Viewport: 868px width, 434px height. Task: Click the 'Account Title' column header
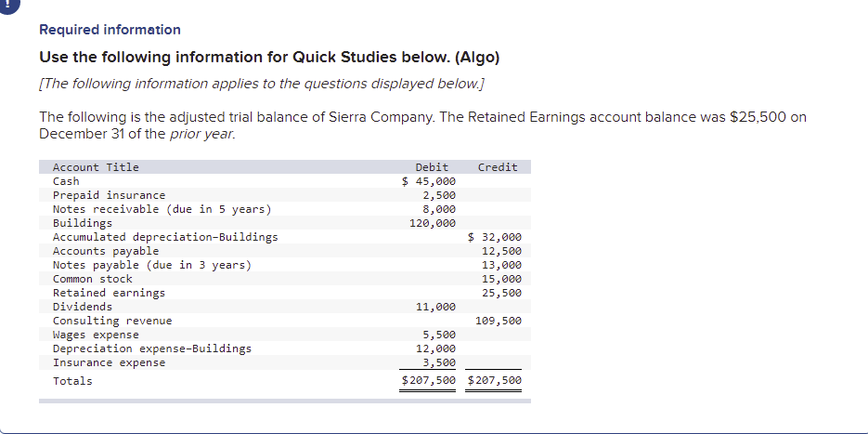[x=96, y=167]
